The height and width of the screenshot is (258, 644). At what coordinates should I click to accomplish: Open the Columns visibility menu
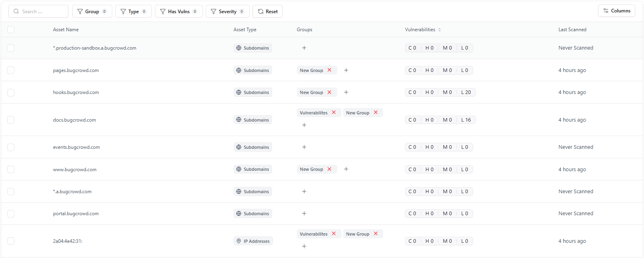(x=617, y=11)
